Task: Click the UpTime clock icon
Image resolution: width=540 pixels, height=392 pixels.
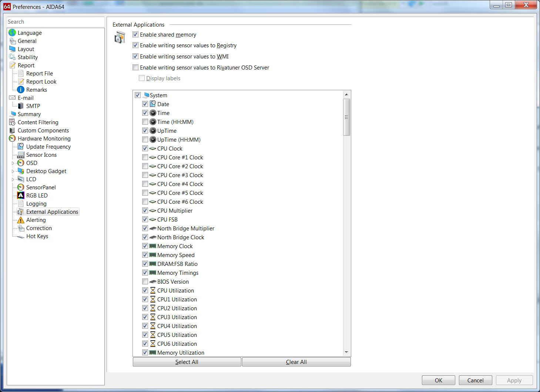Action: (x=153, y=131)
